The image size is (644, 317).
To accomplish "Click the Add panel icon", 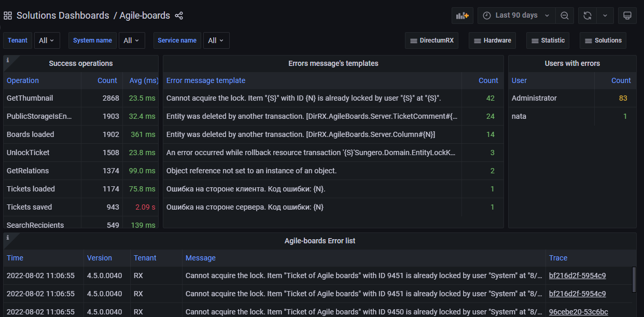I will [x=462, y=16].
